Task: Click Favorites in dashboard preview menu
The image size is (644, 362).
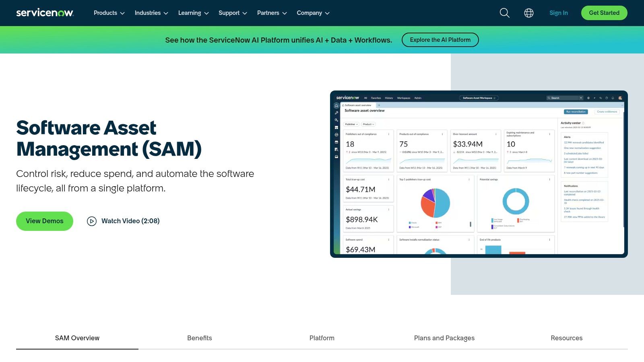Action: pyautogui.click(x=376, y=98)
